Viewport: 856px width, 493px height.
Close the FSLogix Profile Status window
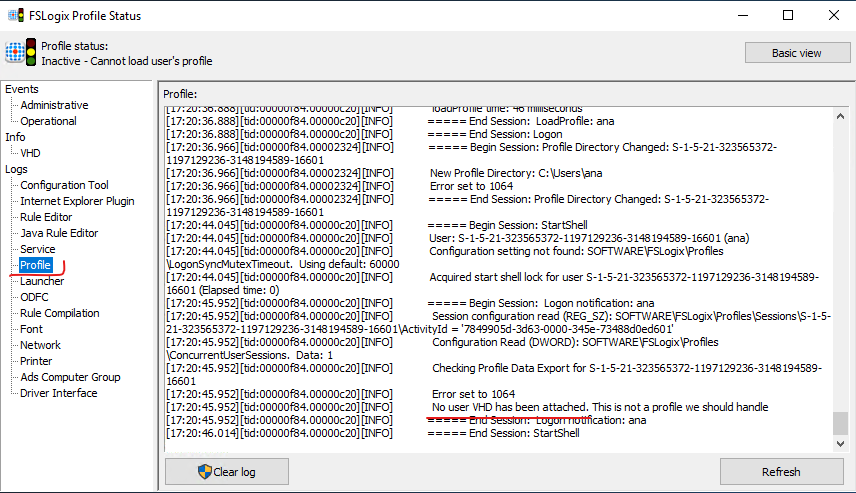pos(834,15)
